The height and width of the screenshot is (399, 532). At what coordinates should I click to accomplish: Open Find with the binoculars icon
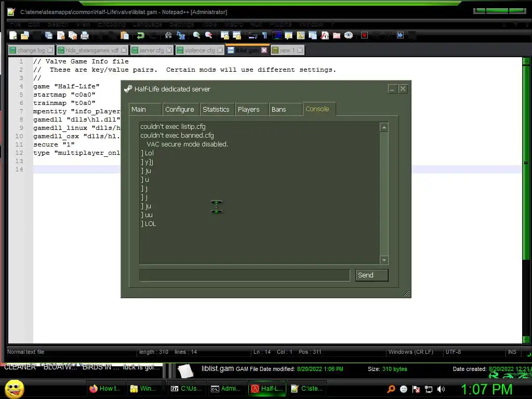[168, 35]
